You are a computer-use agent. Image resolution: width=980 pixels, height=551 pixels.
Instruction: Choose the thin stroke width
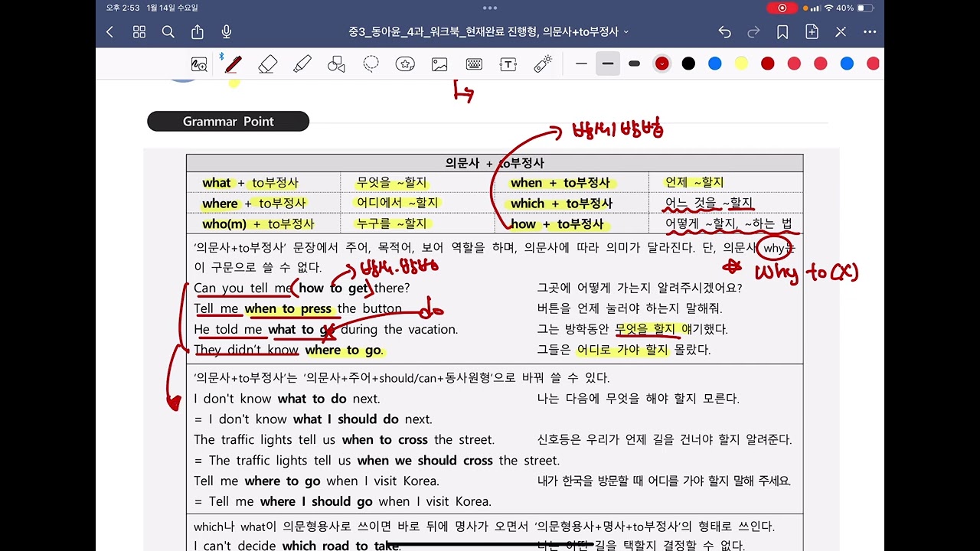tap(582, 64)
